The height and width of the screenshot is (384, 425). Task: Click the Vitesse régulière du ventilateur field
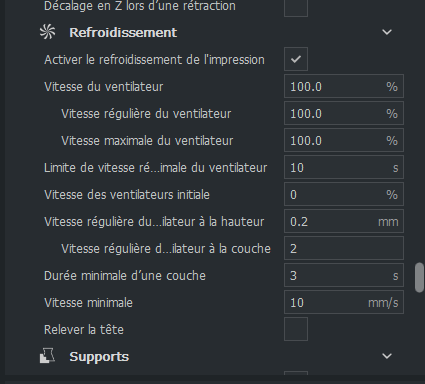[x=344, y=114]
